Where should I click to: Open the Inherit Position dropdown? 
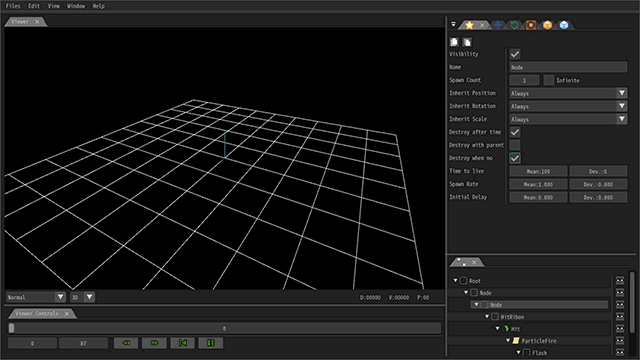point(568,93)
